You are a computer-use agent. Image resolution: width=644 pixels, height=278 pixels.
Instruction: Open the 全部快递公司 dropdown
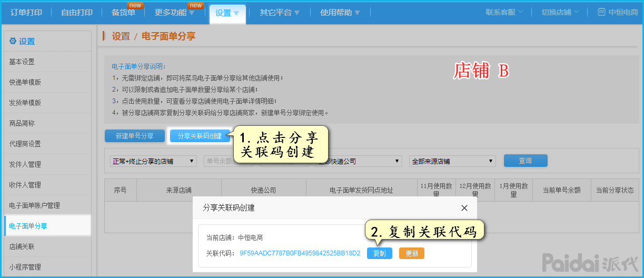coord(359,161)
